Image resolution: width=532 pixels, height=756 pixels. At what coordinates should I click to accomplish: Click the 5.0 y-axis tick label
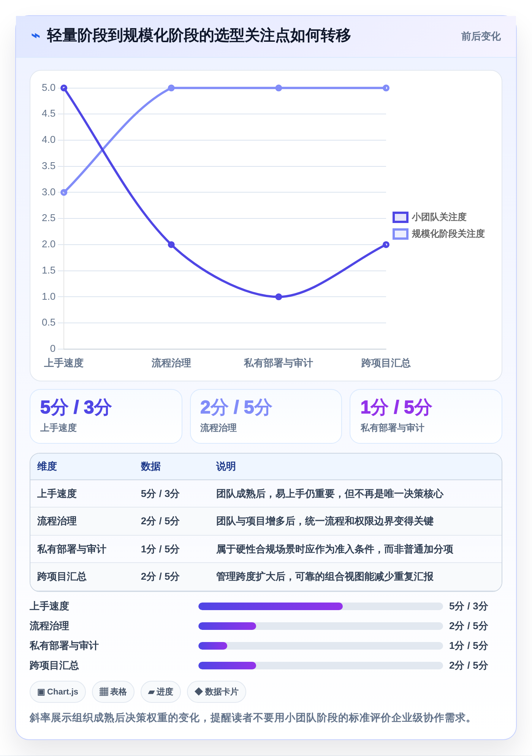point(49,88)
